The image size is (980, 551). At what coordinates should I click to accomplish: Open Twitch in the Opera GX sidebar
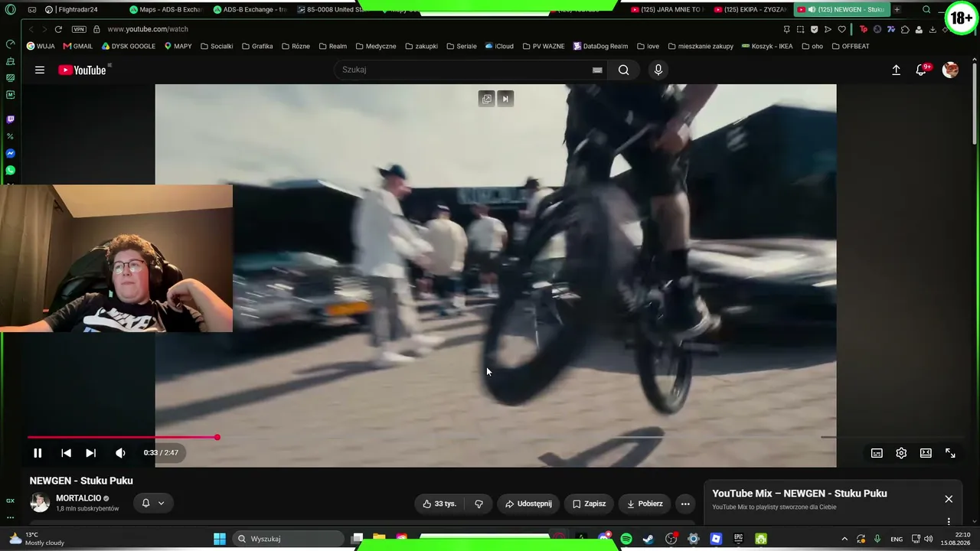click(x=10, y=119)
